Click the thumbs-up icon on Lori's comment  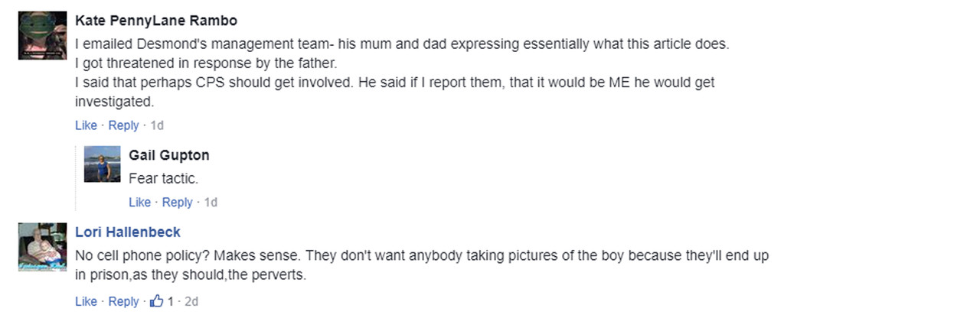tap(157, 301)
